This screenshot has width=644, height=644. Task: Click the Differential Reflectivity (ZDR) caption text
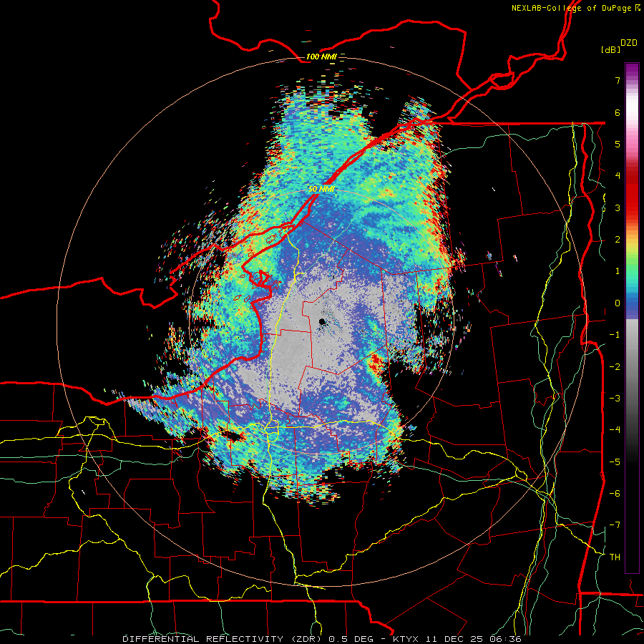[223, 639]
